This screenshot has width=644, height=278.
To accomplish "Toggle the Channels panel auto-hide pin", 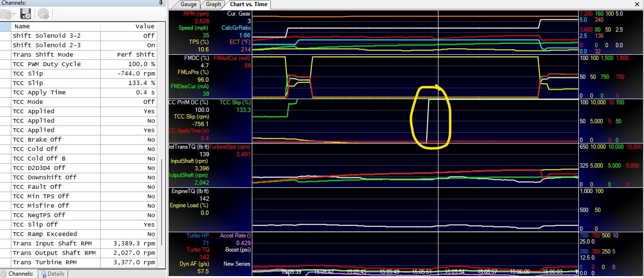I will (x=161, y=3).
